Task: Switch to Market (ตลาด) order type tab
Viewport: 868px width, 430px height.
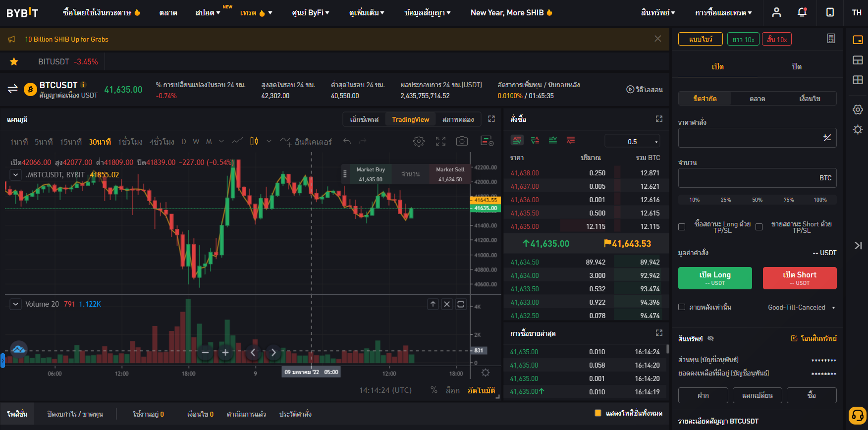Action: [x=757, y=99]
